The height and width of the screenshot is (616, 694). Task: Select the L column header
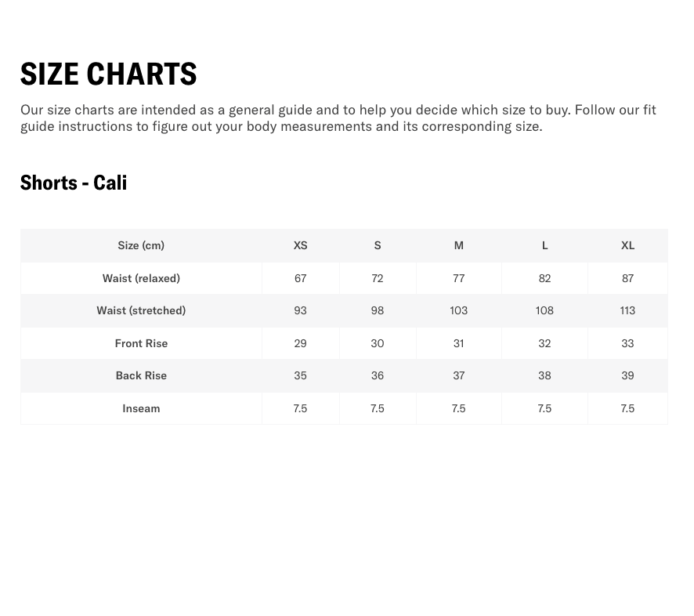pyautogui.click(x=545, y=245)
